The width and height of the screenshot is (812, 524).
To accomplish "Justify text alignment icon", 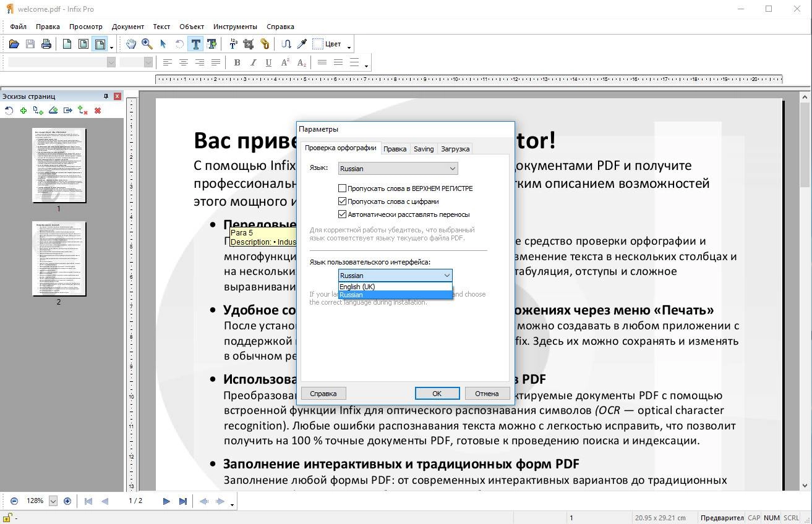I will (x=216, y=62).
